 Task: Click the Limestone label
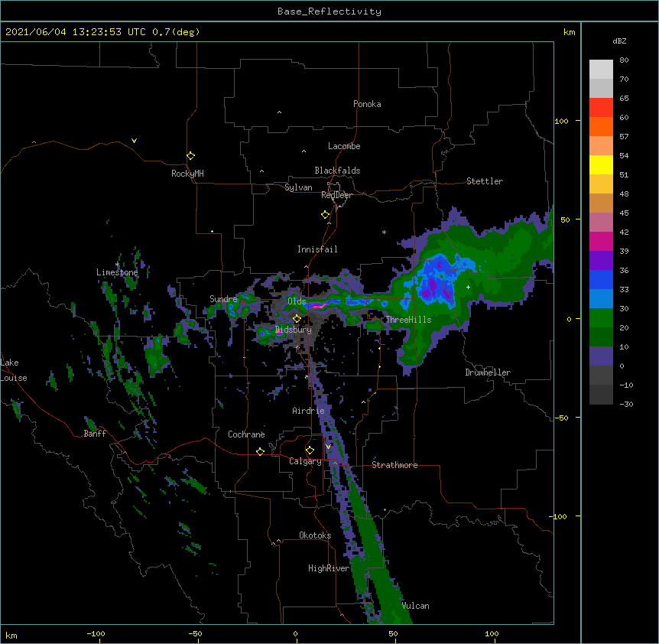[x=117, y=272]
